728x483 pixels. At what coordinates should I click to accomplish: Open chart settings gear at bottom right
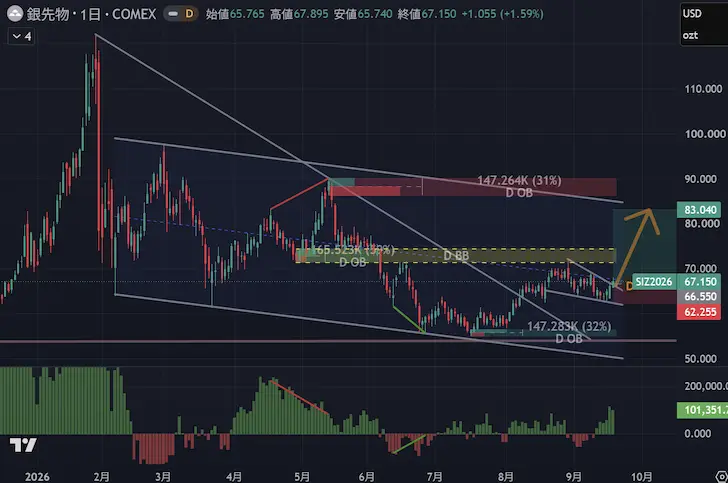tap(721, 476)
